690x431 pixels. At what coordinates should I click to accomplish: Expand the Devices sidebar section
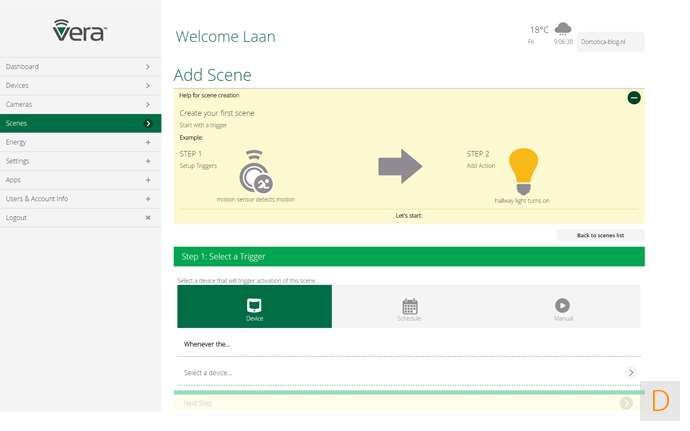(x=148, y=86)
